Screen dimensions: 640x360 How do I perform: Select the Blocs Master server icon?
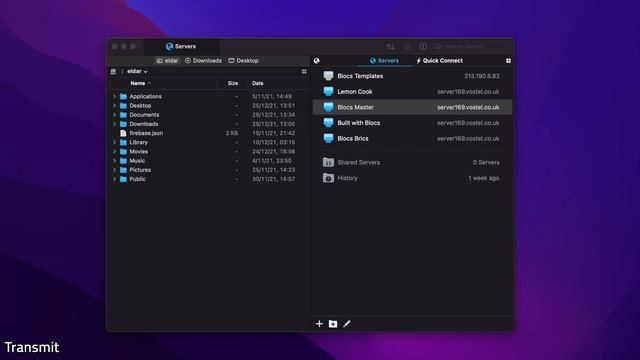point(328,107)
